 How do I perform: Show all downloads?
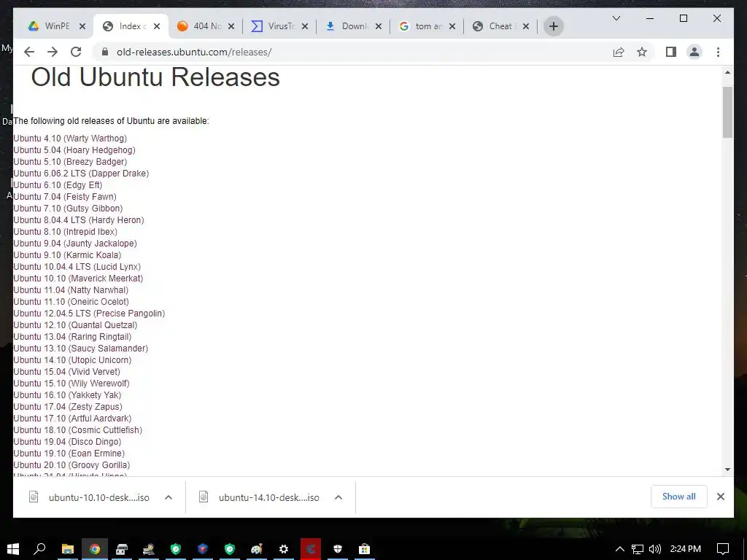pos(679,497)
